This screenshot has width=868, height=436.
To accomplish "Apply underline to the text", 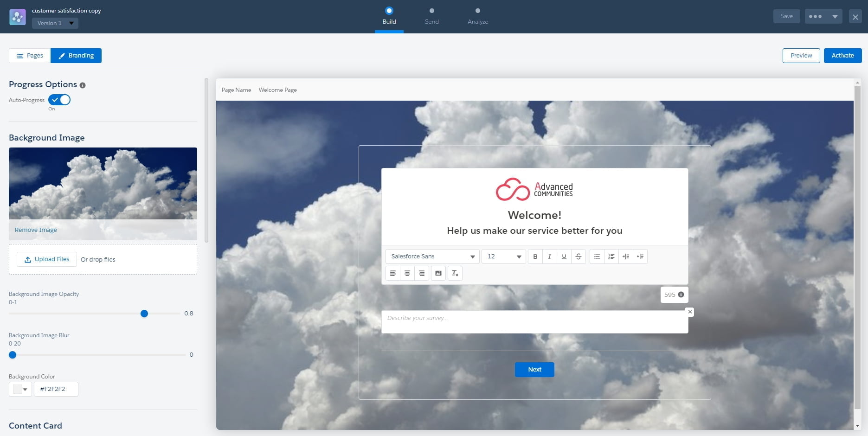I will tap(564, 256).
